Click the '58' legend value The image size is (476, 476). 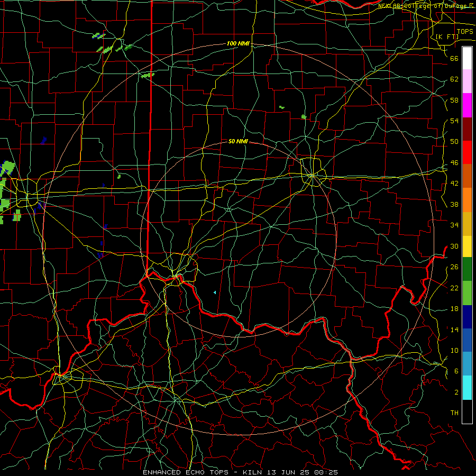[454, 100]
